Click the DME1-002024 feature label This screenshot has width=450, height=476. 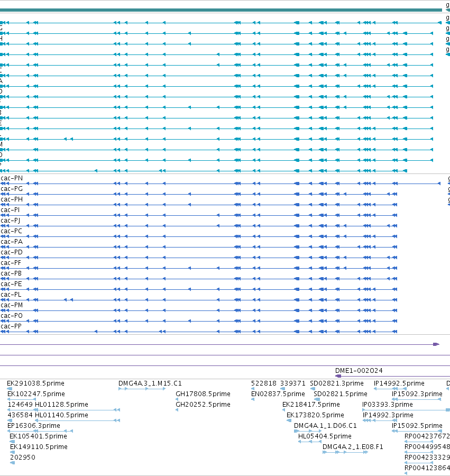click(x=359, y=371)
